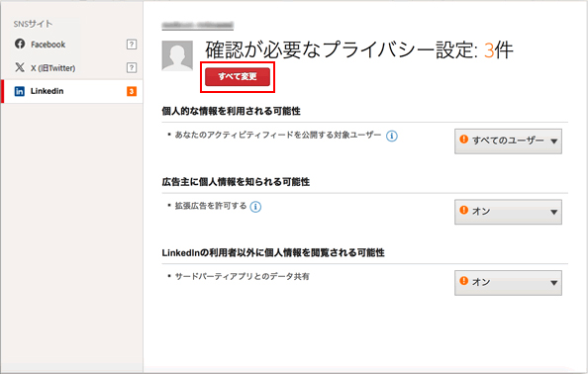The width and height of the screenshot is (588, 374).
Task: Click the question mark badge beside X (旧Twitter)
Action: [132, 68]
